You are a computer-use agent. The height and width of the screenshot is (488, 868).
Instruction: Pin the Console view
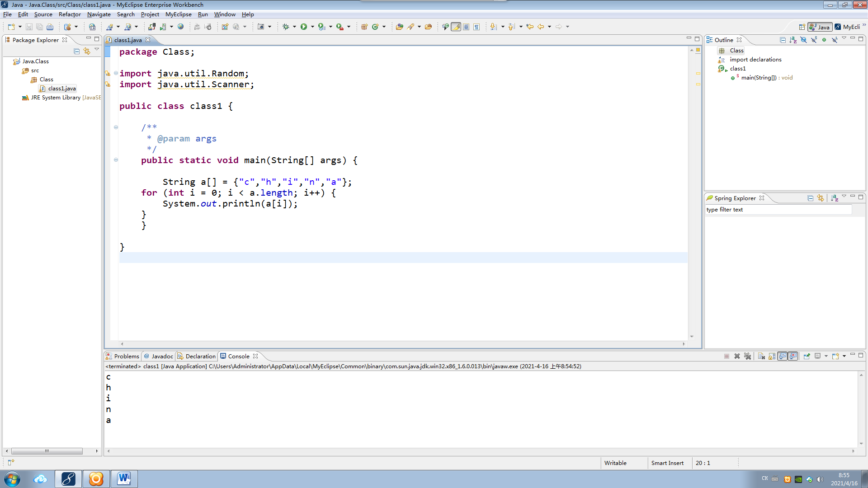(807, 356)
